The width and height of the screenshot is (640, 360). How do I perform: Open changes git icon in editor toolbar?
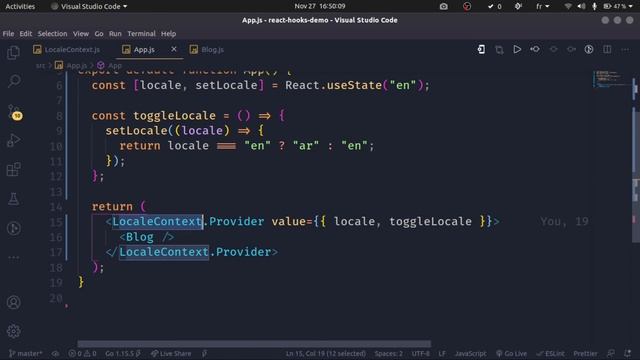click(x=535, y=49)
